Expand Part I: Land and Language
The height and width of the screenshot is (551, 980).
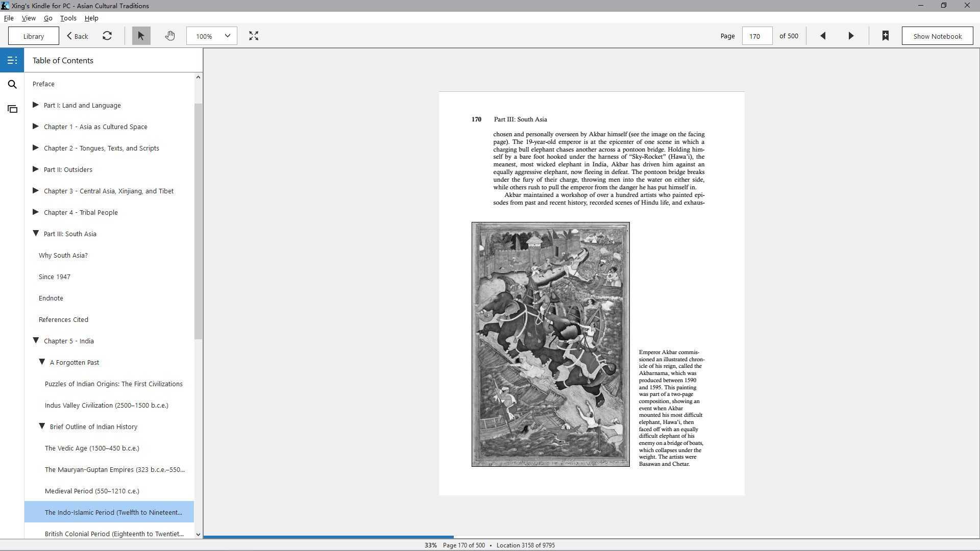point(36,105)
